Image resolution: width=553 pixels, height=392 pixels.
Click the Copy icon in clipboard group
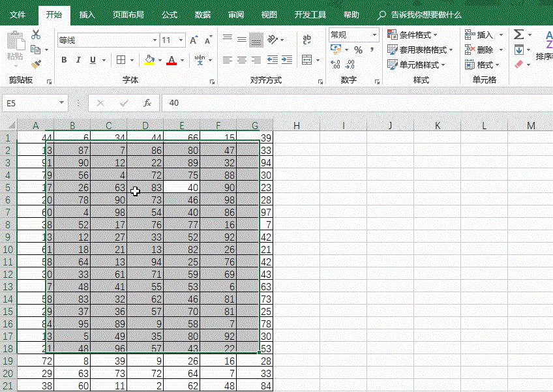[x=36, y=50]
